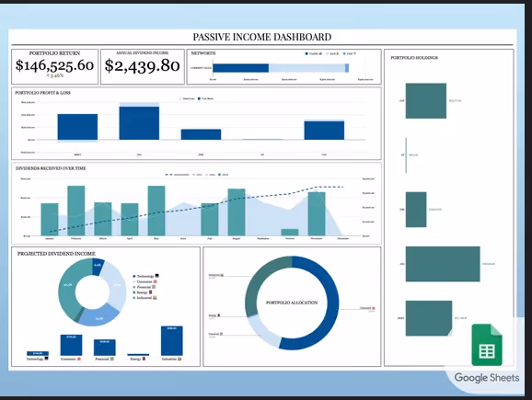Click the PROJECTED DIVIDEND INCOME heading

pyautogui.click(x=56, y=254)
